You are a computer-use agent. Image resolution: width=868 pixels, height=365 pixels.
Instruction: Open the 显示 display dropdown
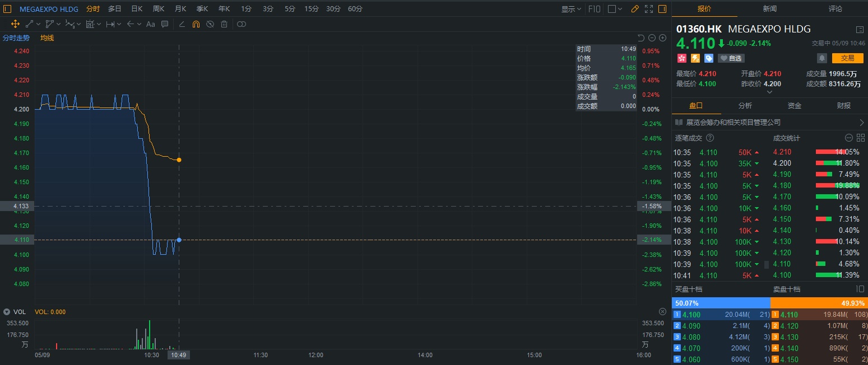pos(572,9)
